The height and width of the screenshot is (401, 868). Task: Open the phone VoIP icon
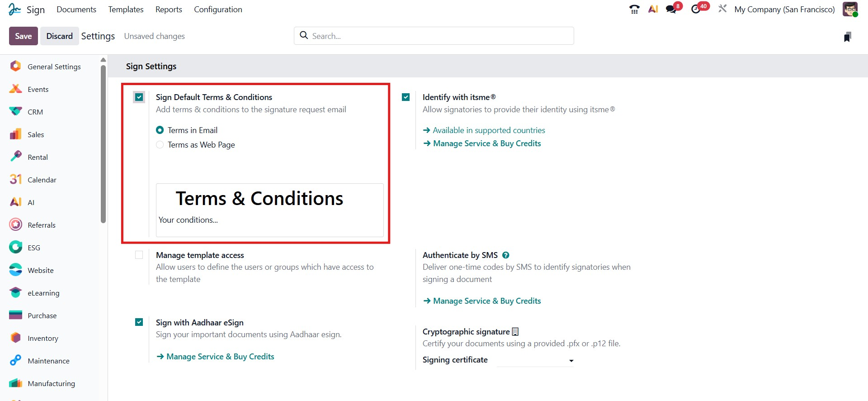pos(634,10)
